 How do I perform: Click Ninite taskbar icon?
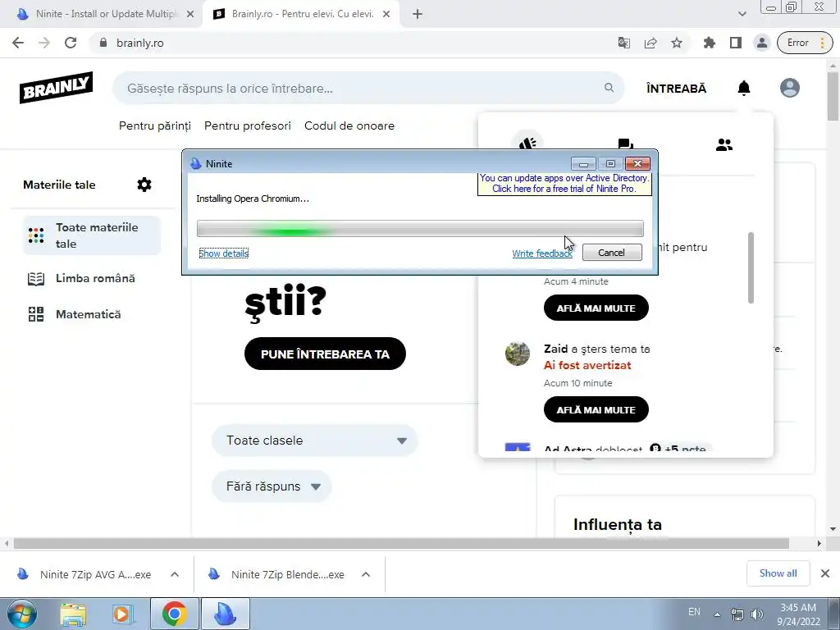tap(225, 614)
